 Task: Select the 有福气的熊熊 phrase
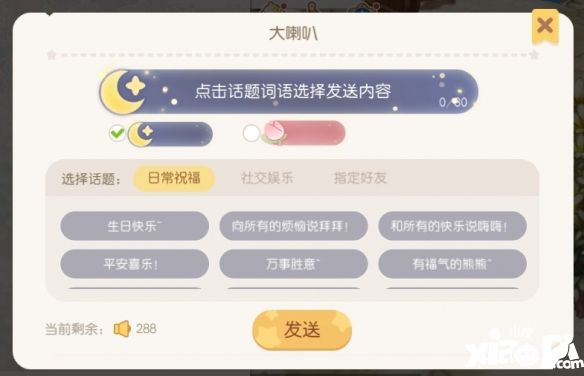(x=453, y=264)
